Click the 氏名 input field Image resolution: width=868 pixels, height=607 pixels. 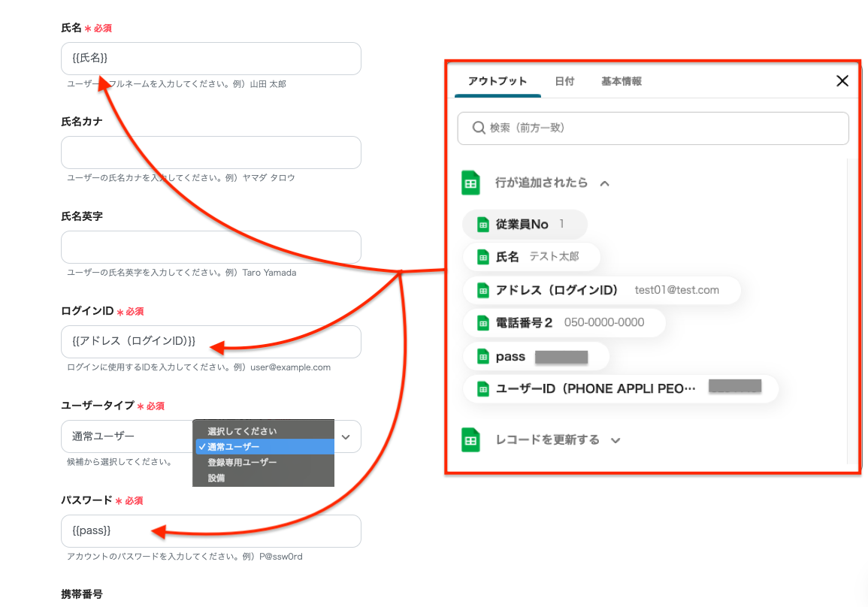[x=211, y=58]
